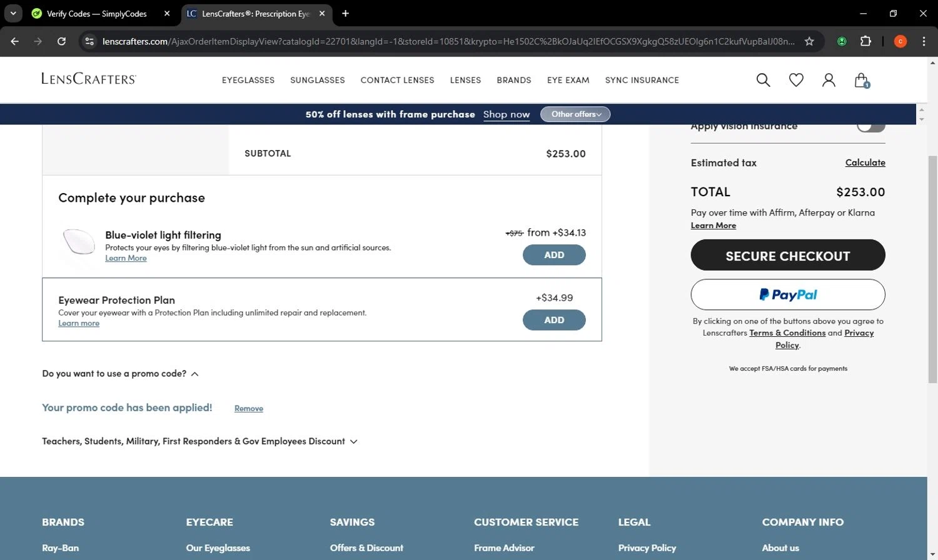Open Frame Advisor footer link
Screen dimensions: 938x560
click(x=504, y=548)
